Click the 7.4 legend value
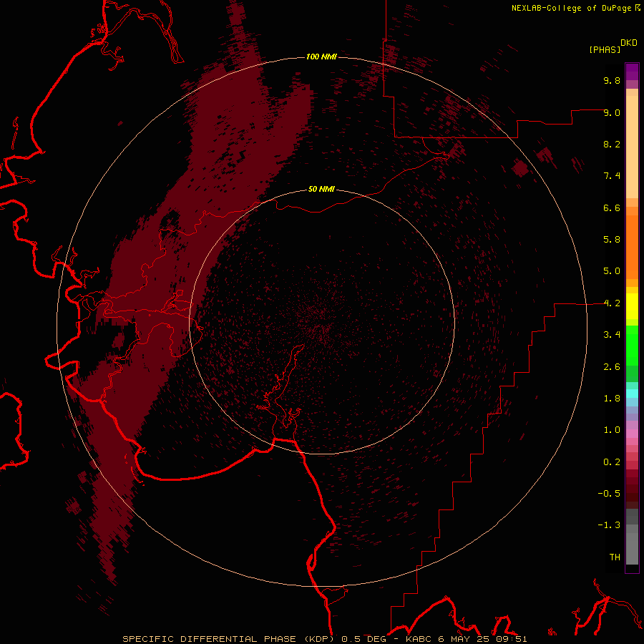This screenshot has width=644, height=644. point(612,176)
